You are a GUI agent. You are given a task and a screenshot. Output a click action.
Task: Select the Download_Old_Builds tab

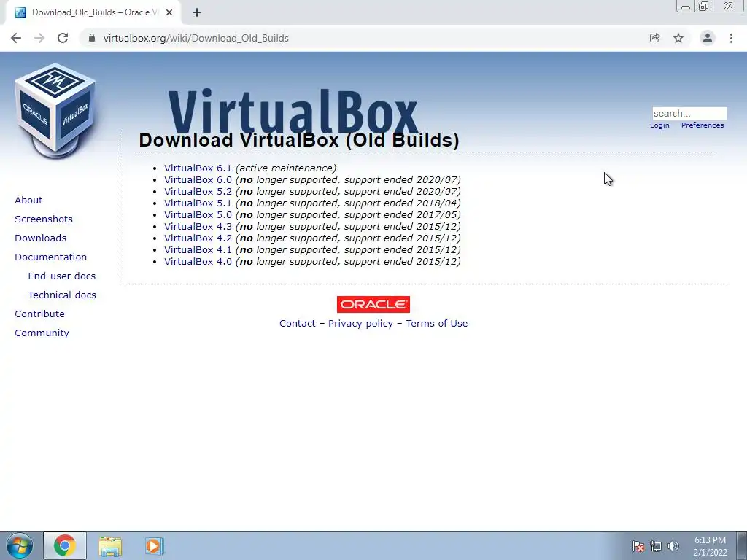point(93,12)
